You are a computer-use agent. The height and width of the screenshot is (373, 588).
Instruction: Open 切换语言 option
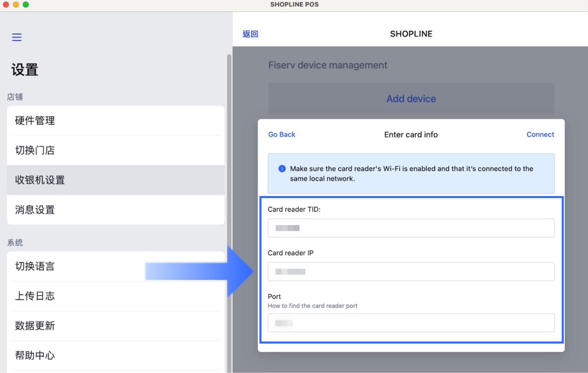pos(116,266)
